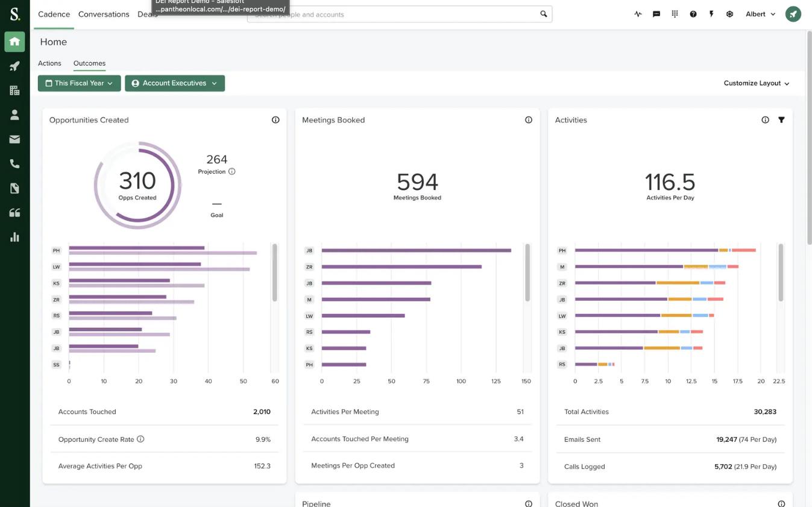Expand the Customize Layout menu
Viewport: 812px width, 507px height.
click(757, 83)
